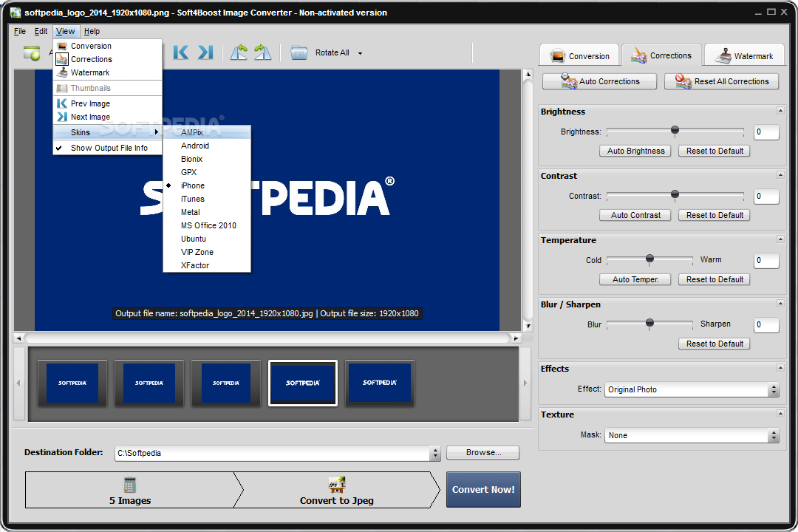Screen dimensions: 798x532
Task: Collapse the Temperature section
Action: click(x=780, y=239)
